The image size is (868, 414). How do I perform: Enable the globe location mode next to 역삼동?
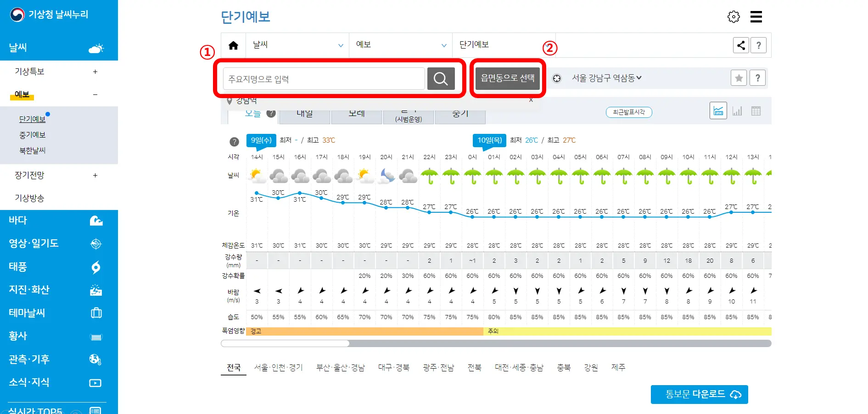[557, 78]
